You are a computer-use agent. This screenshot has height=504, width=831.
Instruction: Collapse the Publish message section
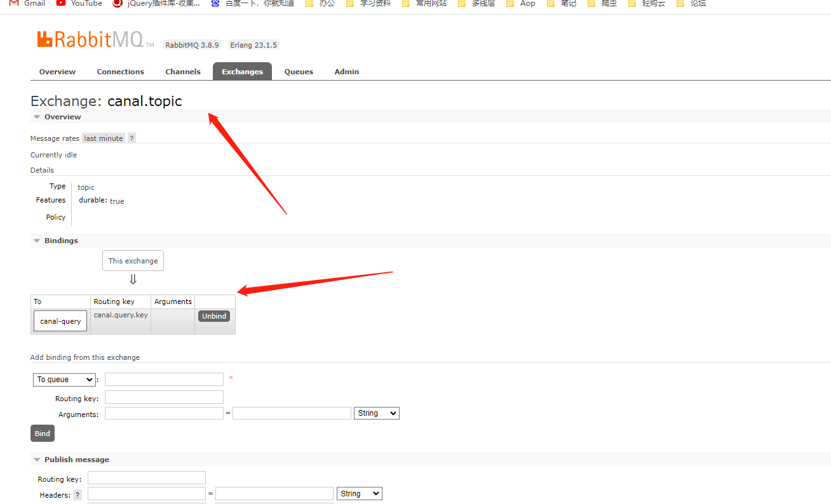(x=71, y=460)
